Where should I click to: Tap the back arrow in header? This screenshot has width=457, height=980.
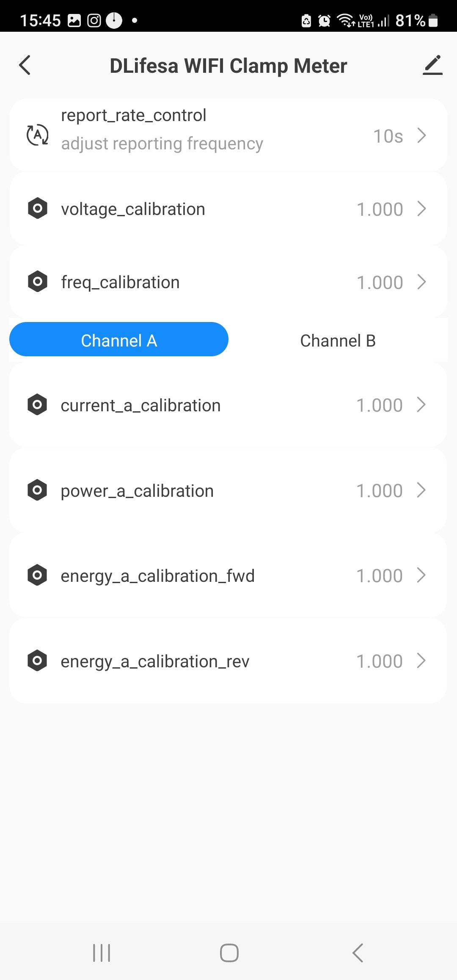click(x=25, y=65)
